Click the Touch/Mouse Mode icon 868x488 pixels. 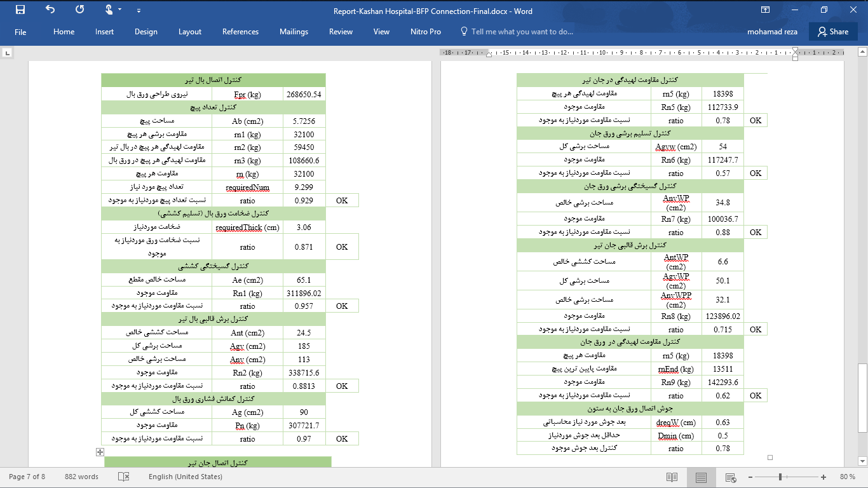tap(109, 10)
